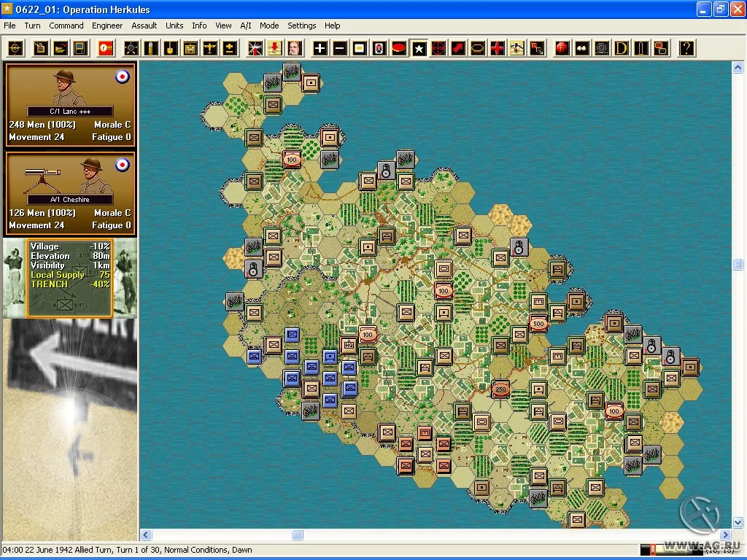Open the Engineer menu
The height and width of the screenshot is (560, 747).
(x=107, y=26)
